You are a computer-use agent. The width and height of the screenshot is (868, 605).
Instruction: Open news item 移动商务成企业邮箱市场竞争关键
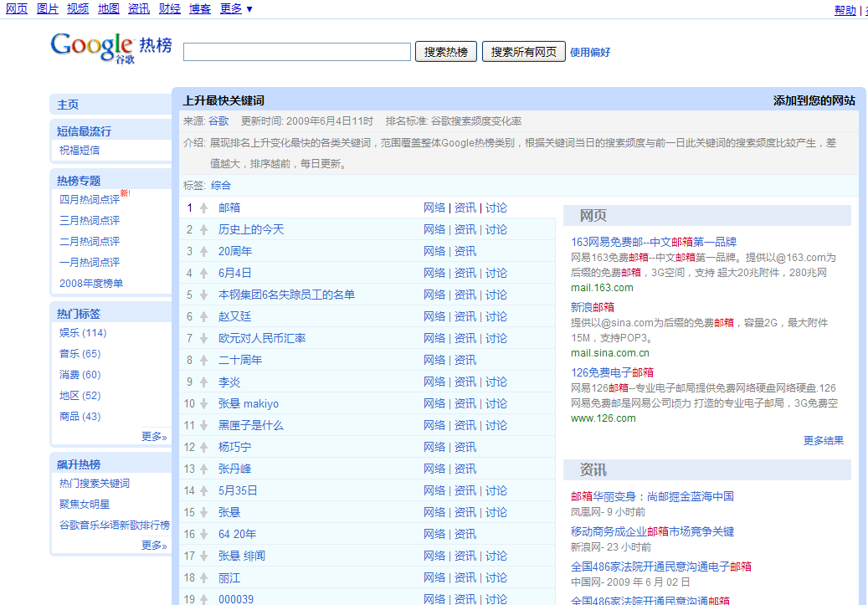click(652, 532)
